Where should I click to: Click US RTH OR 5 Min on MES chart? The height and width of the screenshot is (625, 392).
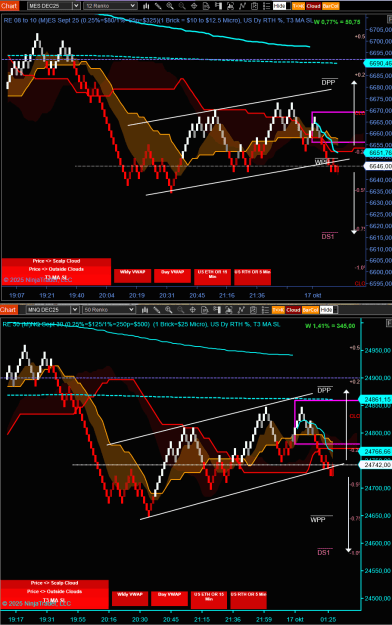tap(252, 277)
